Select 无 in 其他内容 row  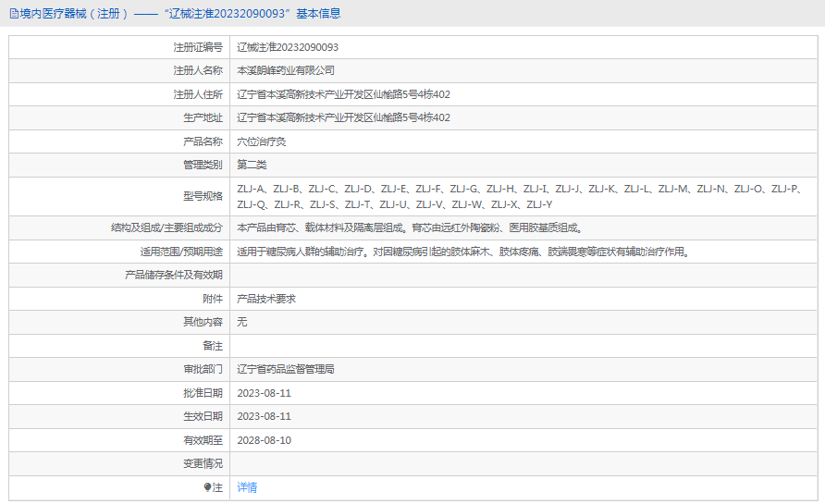coord(241,322)
